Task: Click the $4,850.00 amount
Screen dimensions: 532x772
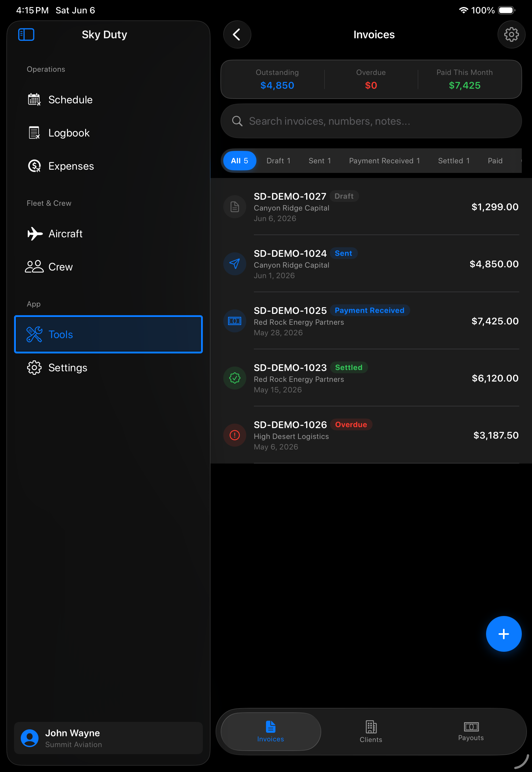Action: [x=494, y=264]
